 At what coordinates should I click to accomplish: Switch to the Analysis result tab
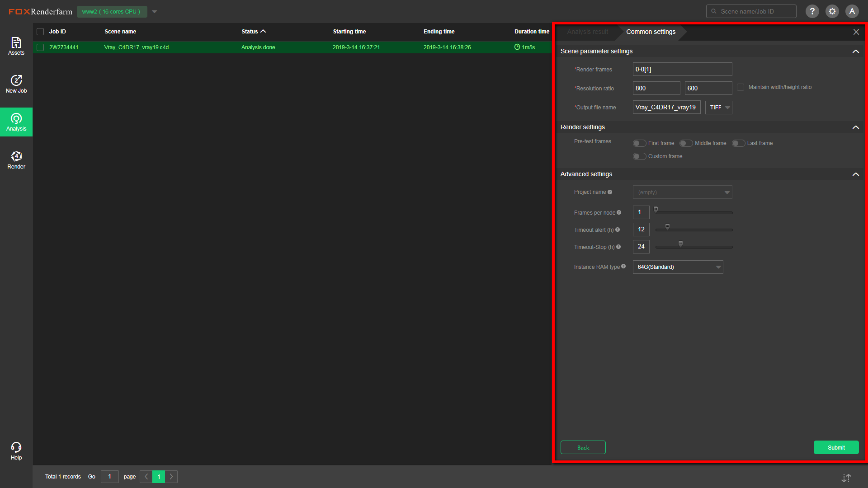tap(587, 32)
